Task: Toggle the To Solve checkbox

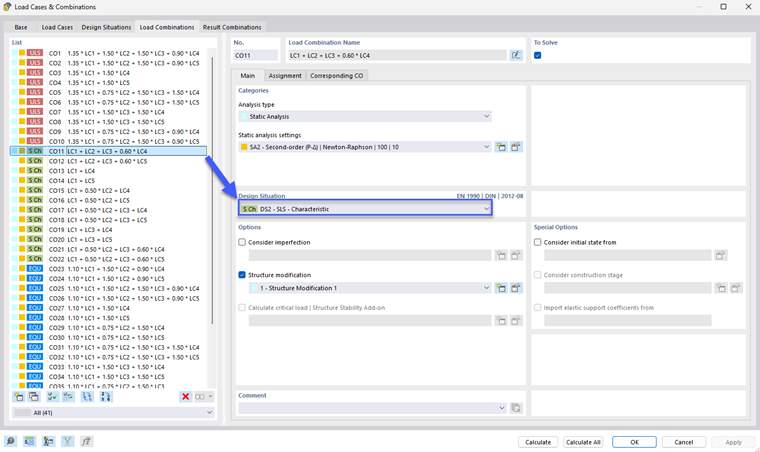Action: 538,55
